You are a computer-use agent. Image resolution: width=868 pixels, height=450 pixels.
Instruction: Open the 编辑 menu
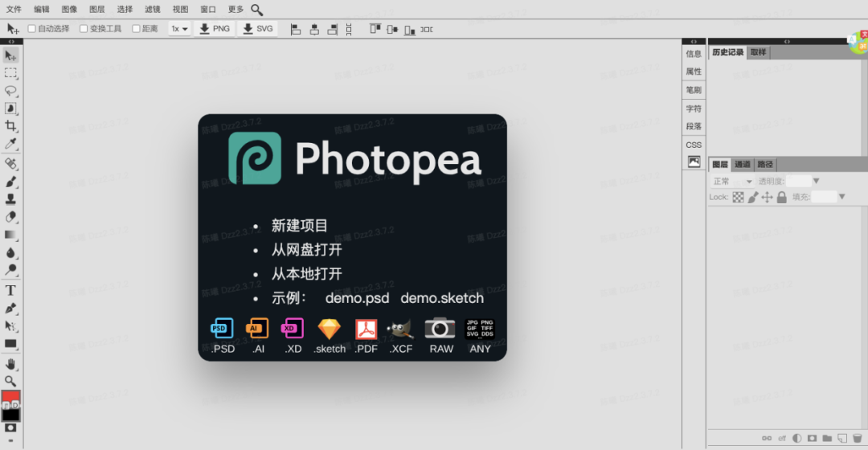pyautogui.click(x=42, y=10)
